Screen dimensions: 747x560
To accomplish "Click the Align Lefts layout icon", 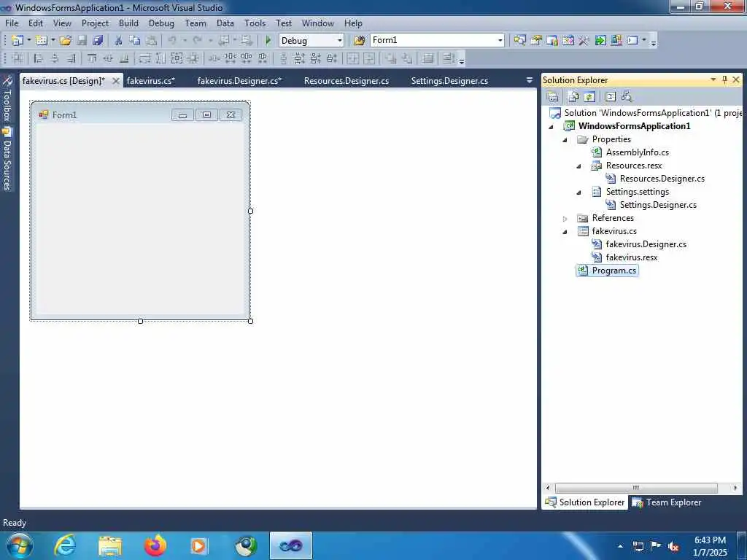I will 39,58.
